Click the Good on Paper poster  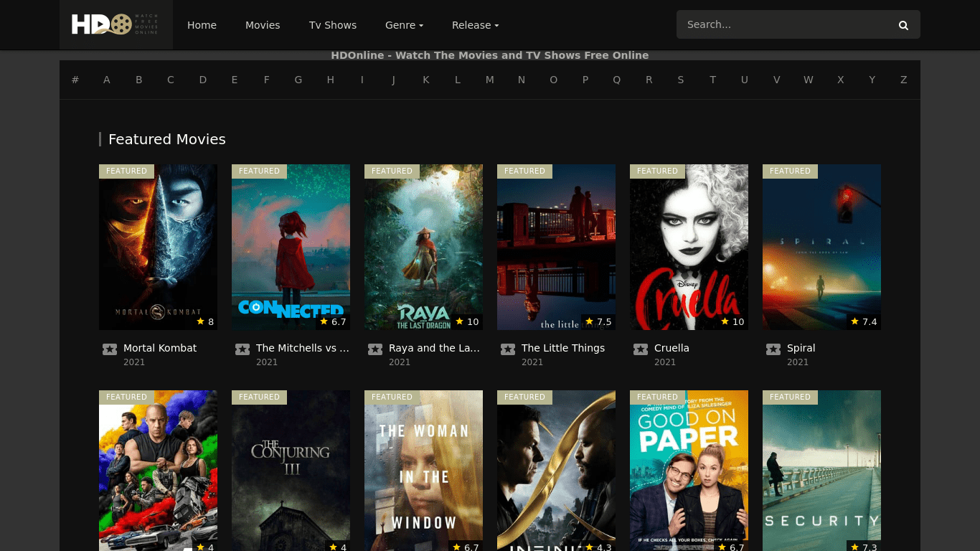pos(689,470)
